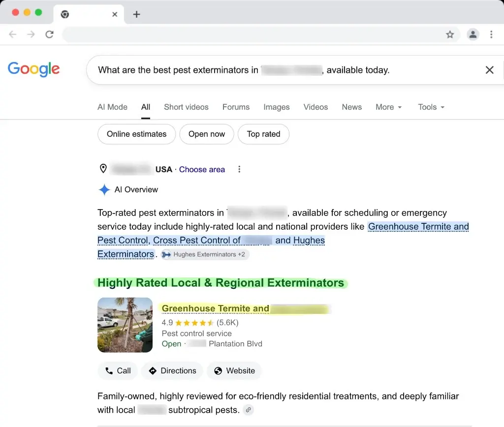Click the AI Overview sparkle icon
The height and width of the screenshot is (427, 504).
(104, 189)
